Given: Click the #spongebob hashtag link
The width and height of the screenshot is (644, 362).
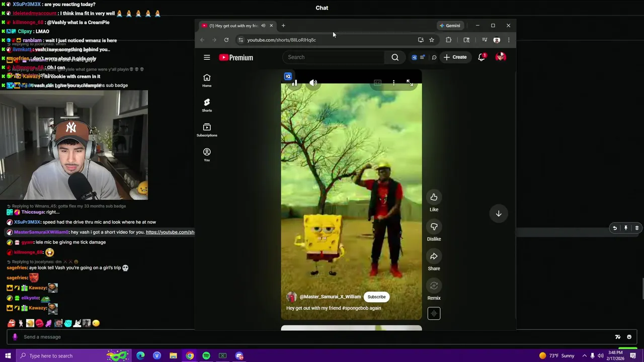Looking at the screenshot, I should pyautogui.click(x=356, y=308).
